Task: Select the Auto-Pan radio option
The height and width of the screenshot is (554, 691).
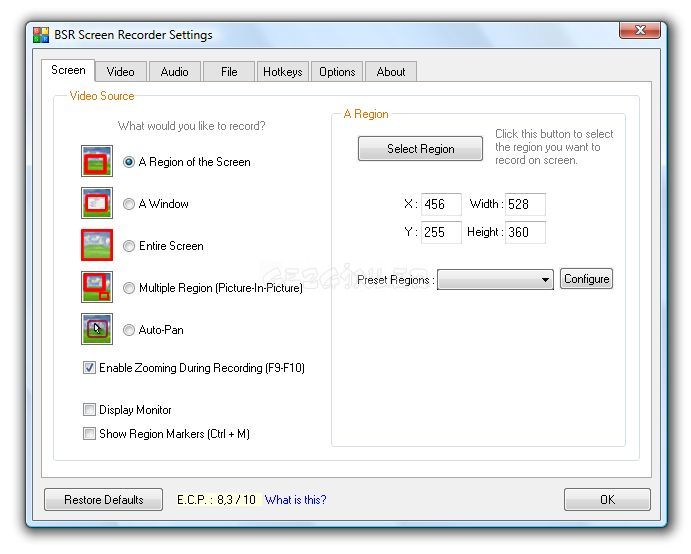Action: tap(129, 330)
